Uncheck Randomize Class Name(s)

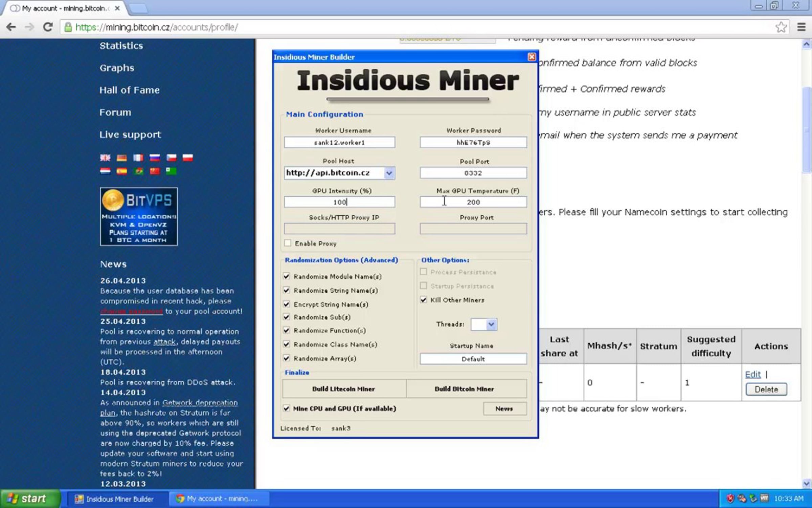(x=287, y=344)
